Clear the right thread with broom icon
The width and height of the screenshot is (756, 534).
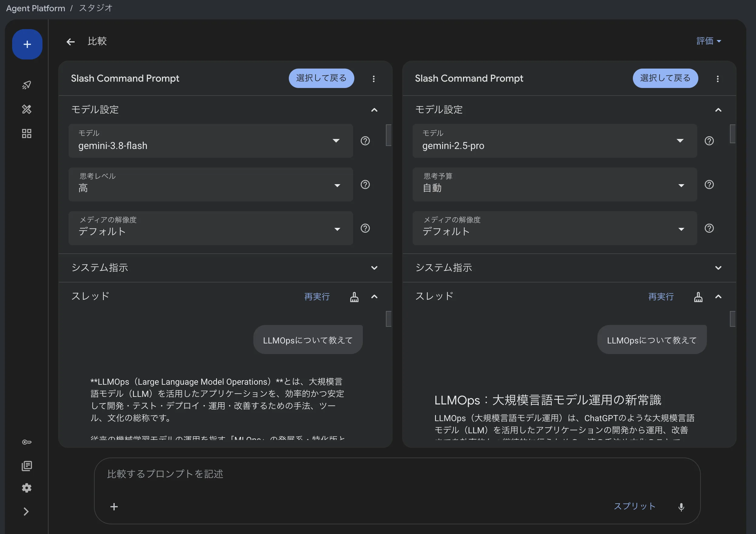click(x=698, y=297)
